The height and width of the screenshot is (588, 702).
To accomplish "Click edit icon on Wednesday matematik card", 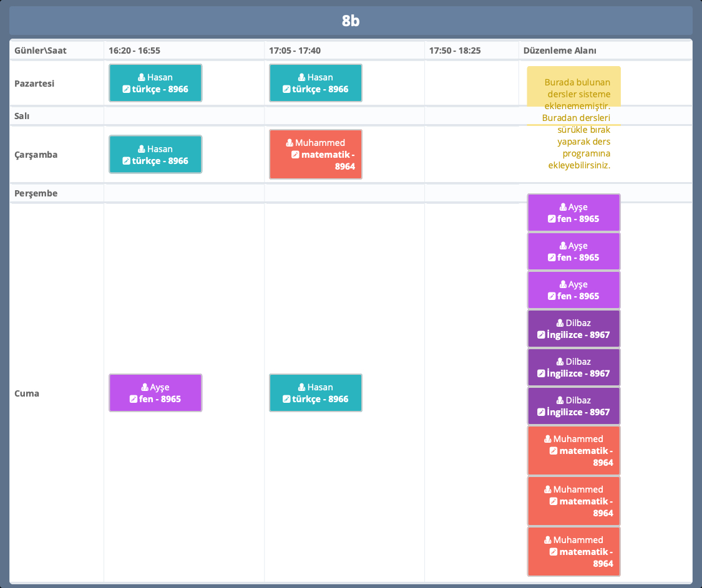I will 295,155.
